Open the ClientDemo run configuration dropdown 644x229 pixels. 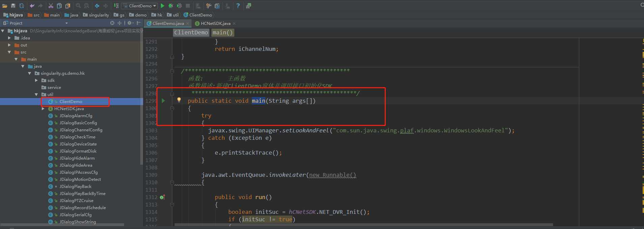point(140,6)
